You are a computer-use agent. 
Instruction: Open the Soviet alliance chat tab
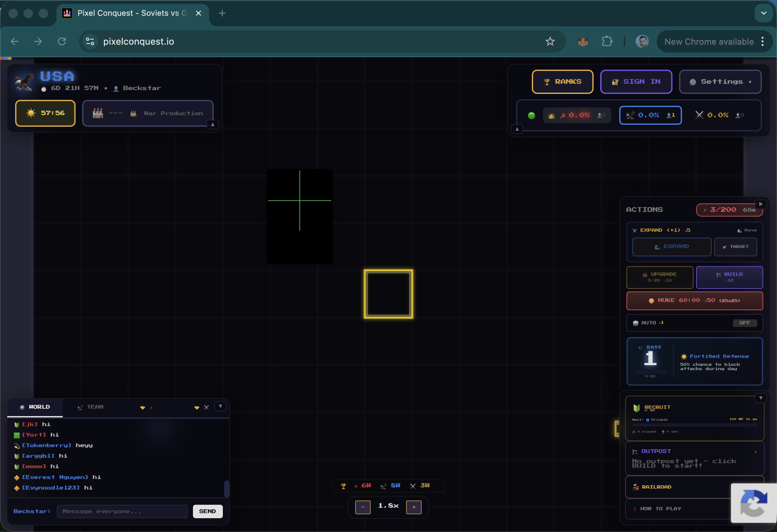coord(147,408)
